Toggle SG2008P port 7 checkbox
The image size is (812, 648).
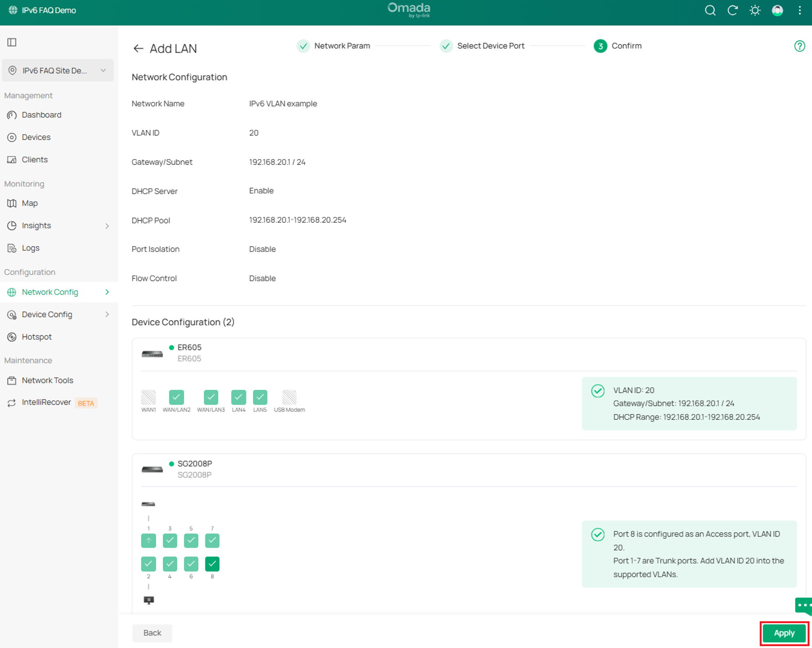pyautogui.click(x=212, y=541)
